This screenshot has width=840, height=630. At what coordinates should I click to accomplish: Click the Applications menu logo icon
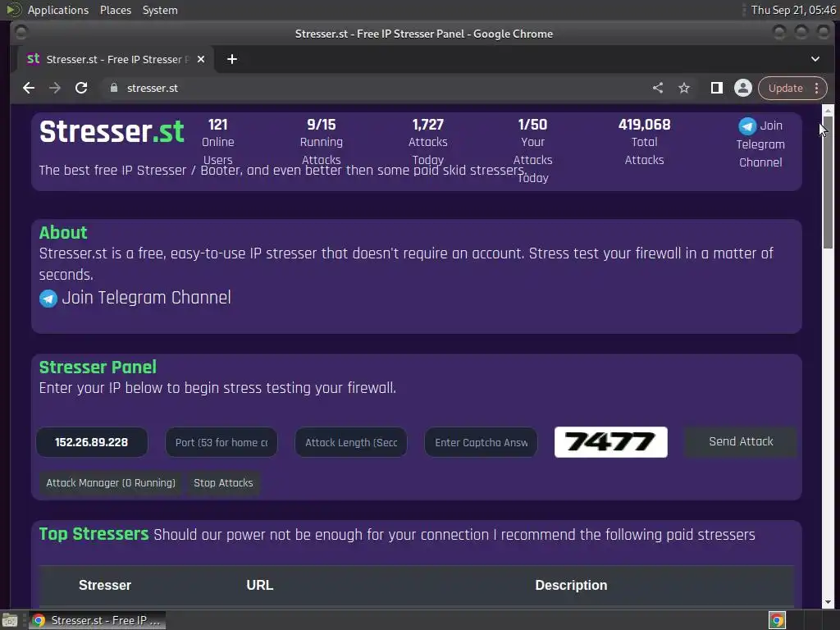(13, 10)
